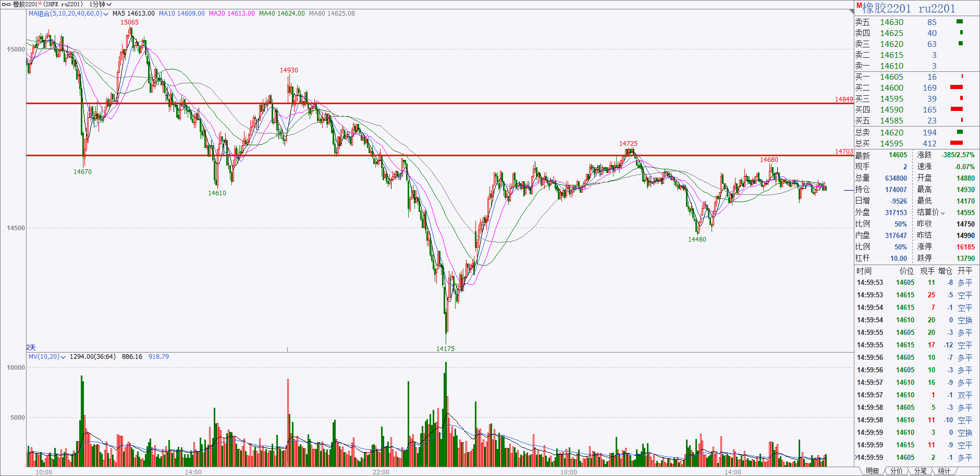
Task: Click the 增仓 column header
Action: pyautogui.click(x=946, y=271)
